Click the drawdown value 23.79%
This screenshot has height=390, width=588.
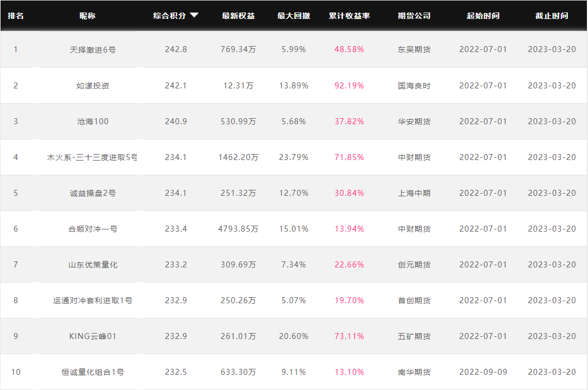pyautogui.click(x=294, y=157)
